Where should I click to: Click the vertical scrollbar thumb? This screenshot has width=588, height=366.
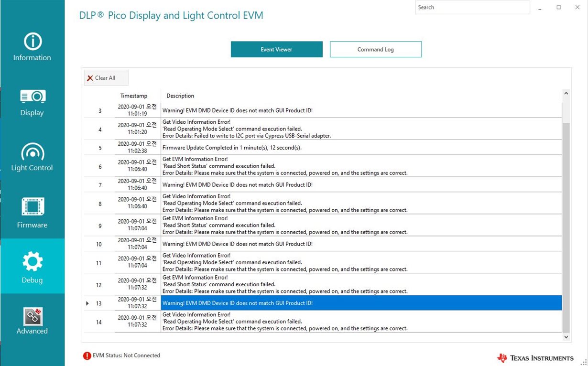(566, 227)
